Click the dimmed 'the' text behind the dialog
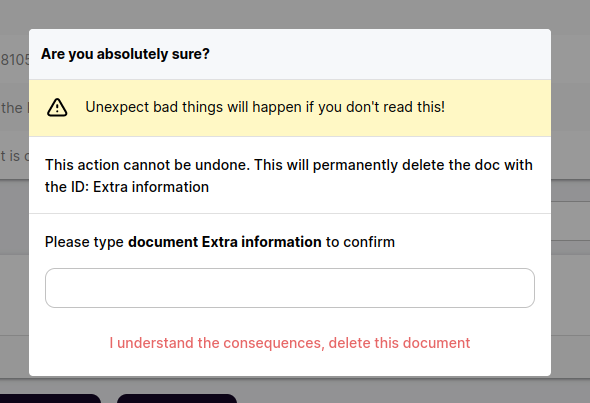 click(12, 108)
